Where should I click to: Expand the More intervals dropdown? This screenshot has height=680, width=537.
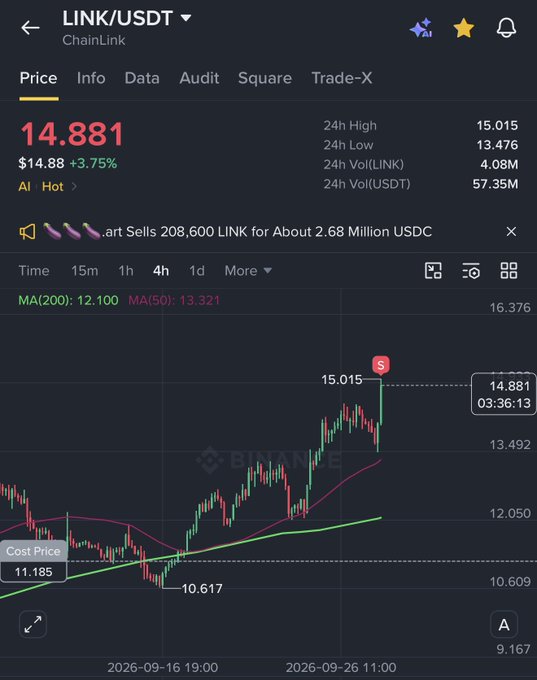(248, 271)
